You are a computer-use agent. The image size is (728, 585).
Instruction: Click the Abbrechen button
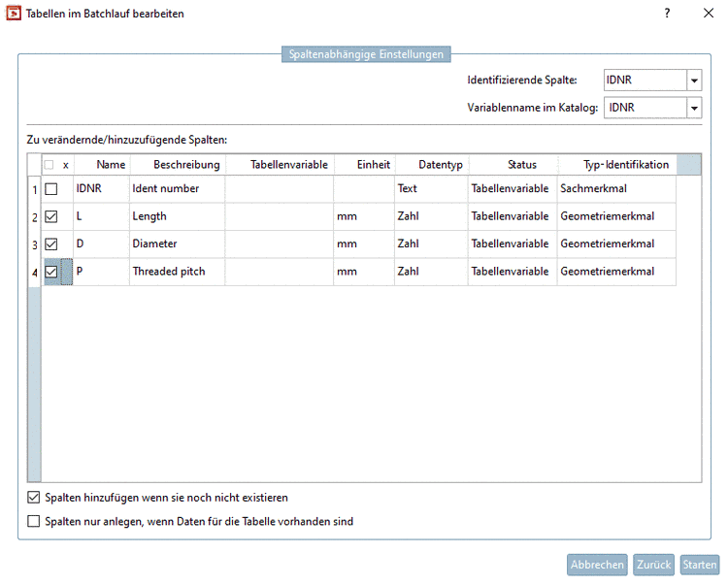(597, 565)
